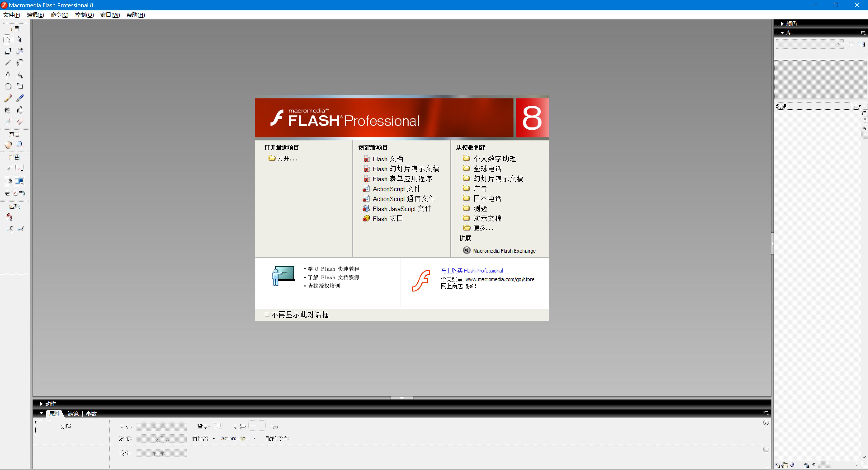Create a new Flash 文档

[387, 158]
